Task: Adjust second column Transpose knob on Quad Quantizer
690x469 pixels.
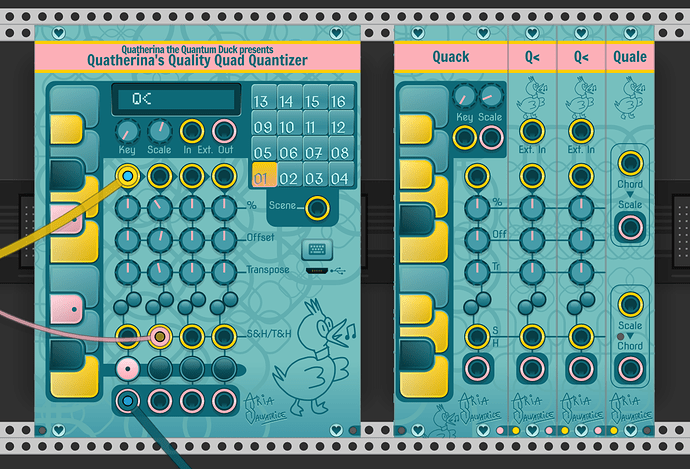Action: point(160,272)
